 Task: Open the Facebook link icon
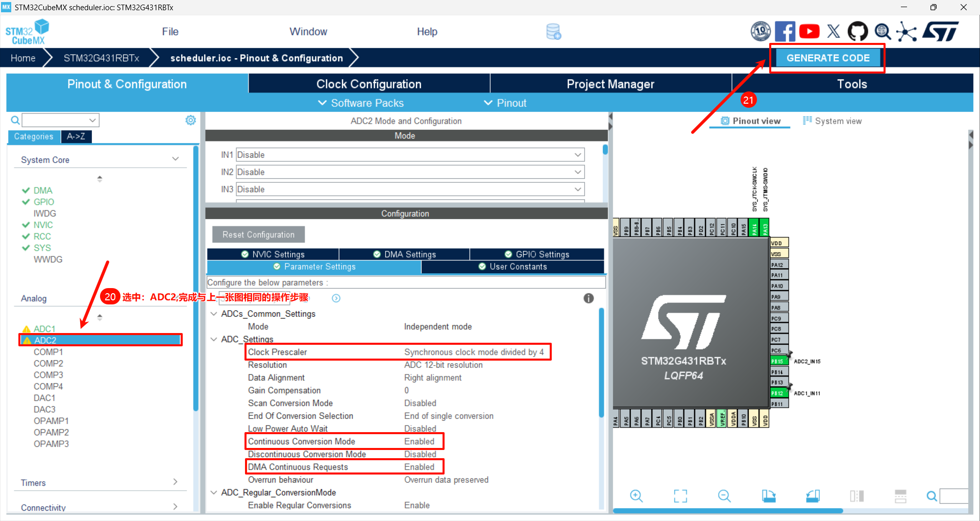pos(785,32)
